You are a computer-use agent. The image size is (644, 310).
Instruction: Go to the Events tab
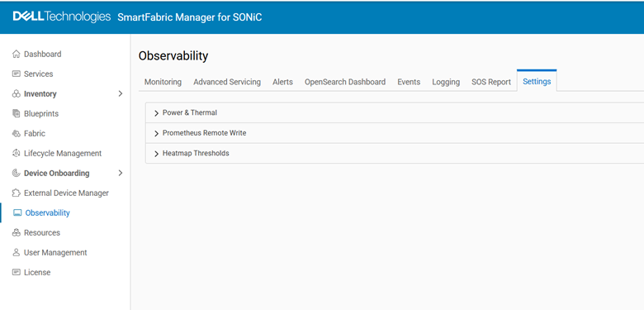coord(409,82)
